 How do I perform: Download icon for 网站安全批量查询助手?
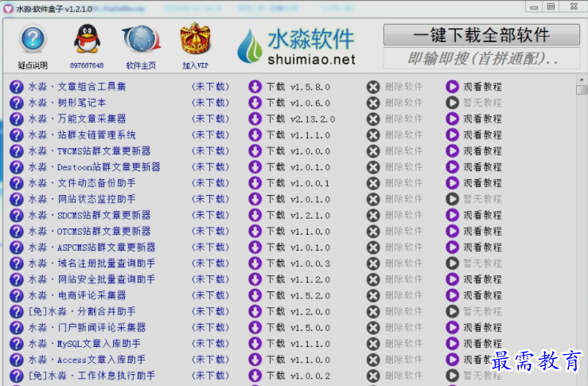[255, 279]
